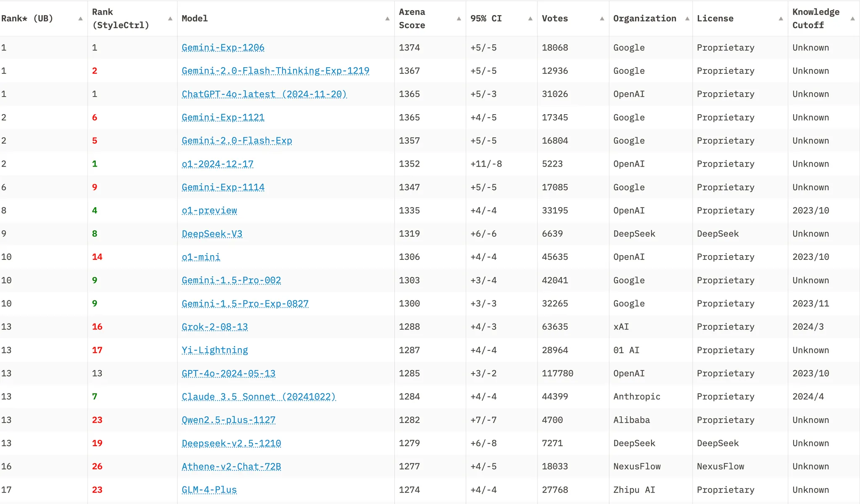Image resolution: width=860 pixels, height=504 pixels.
Task: Click sort arrow in Rank (UB) column
Action: coord(80,19)
